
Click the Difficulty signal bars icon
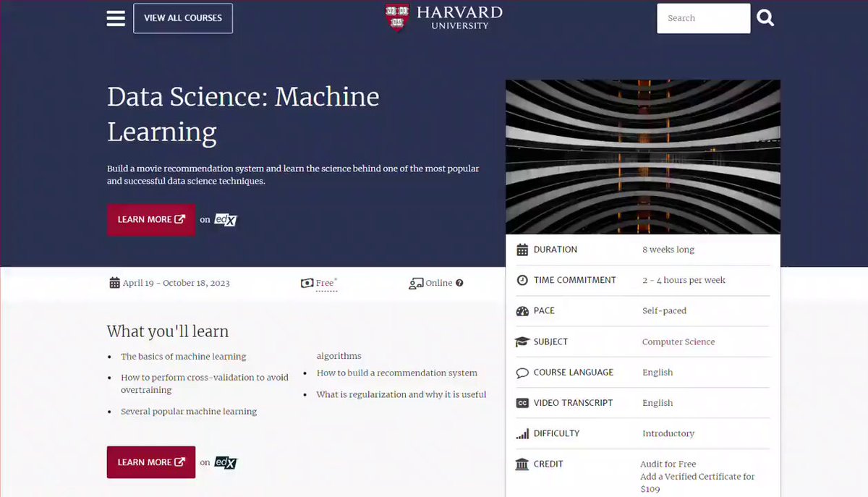[522, 433]
